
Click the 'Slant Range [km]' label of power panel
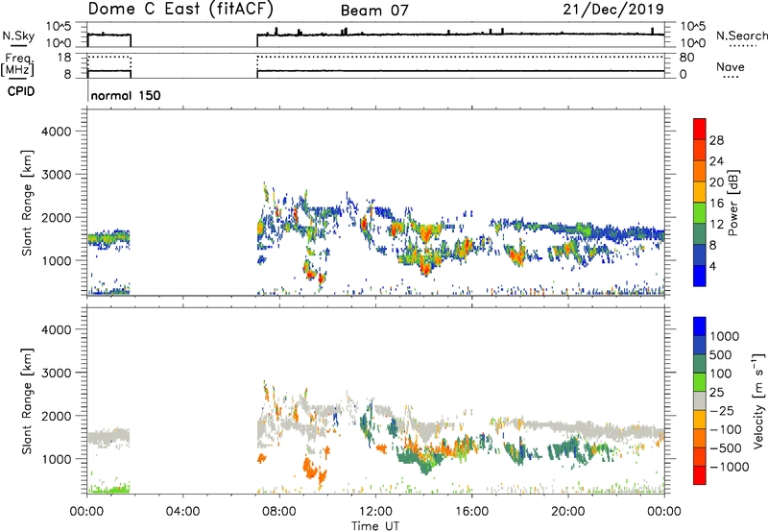pyautogui.click(x=27, y=203)
